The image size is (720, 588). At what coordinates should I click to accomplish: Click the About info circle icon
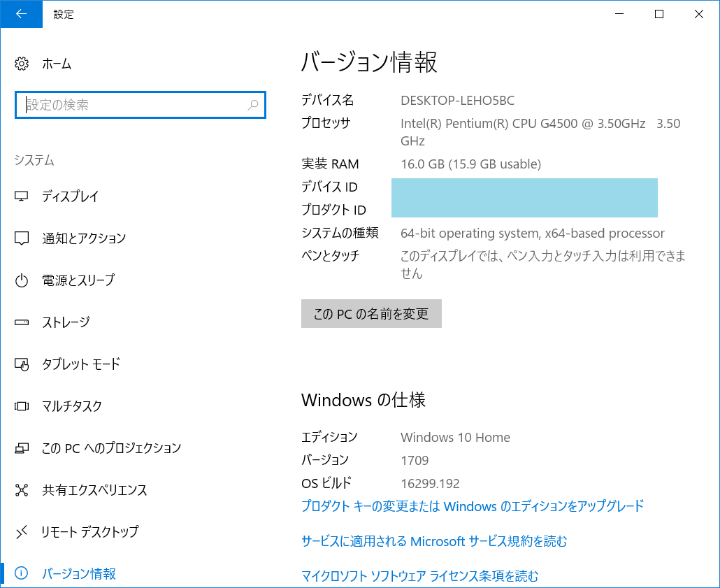[x=22, y=573]
